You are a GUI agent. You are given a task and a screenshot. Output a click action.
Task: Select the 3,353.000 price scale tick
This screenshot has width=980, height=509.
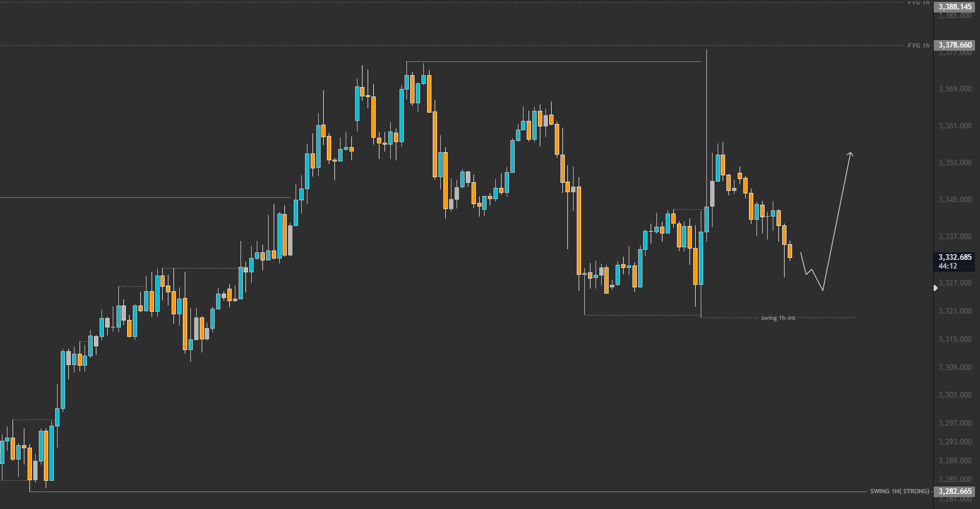coord(955,163)
